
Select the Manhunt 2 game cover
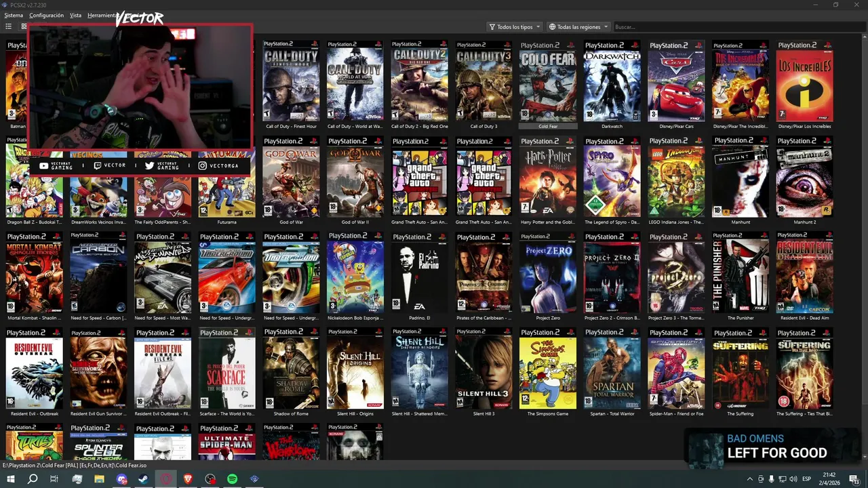click(x=804, y=177)
